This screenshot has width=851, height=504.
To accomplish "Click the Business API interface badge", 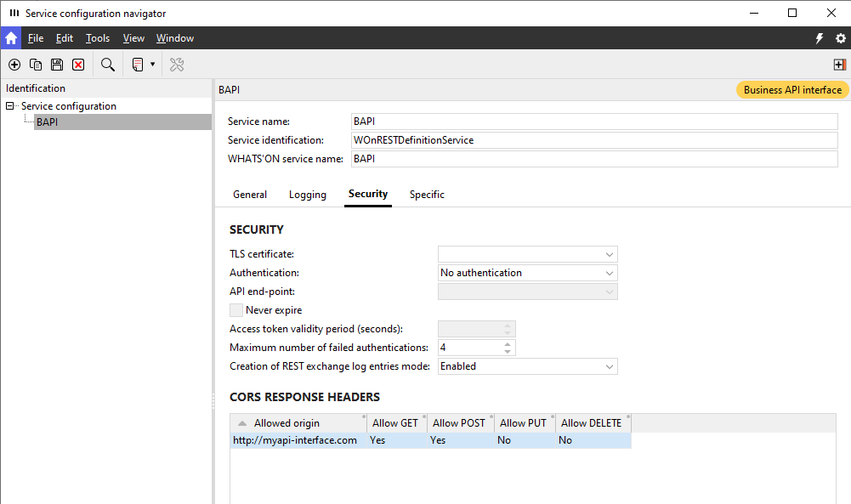I will tap(791, 90).
